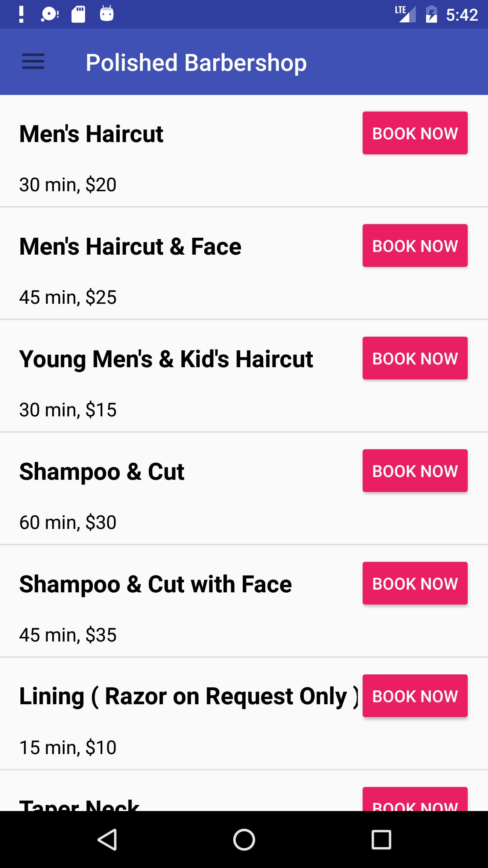
Task: Tap the Android debug notification icon
Action: tap(107, 15)
